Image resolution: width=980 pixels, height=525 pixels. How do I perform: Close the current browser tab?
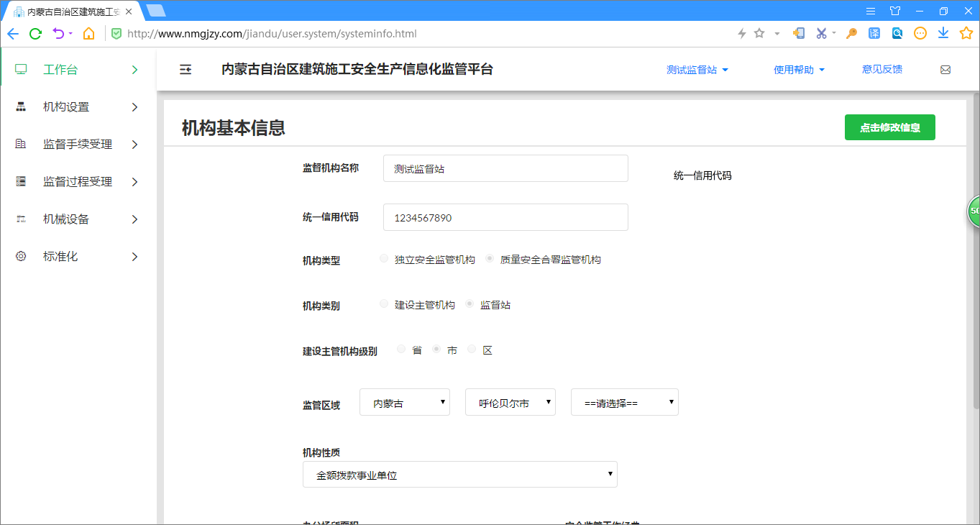(x=129, y=12)
